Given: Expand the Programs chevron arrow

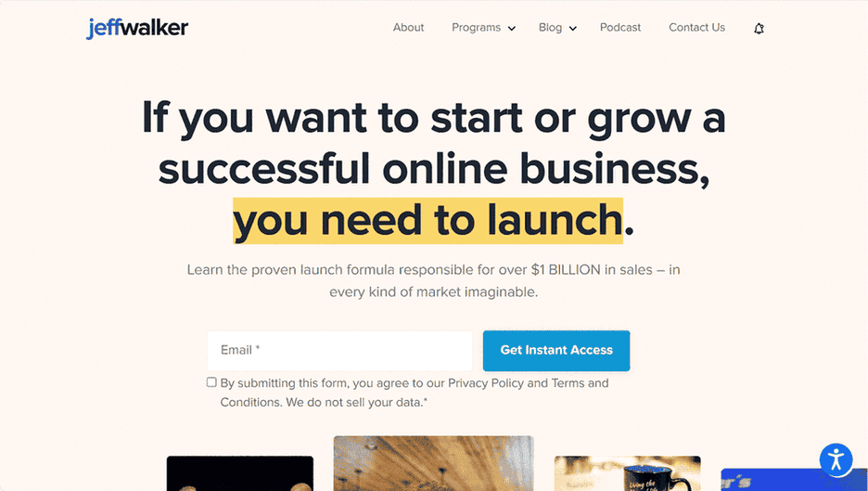Looking at the screenshot, I should (512, 28).
